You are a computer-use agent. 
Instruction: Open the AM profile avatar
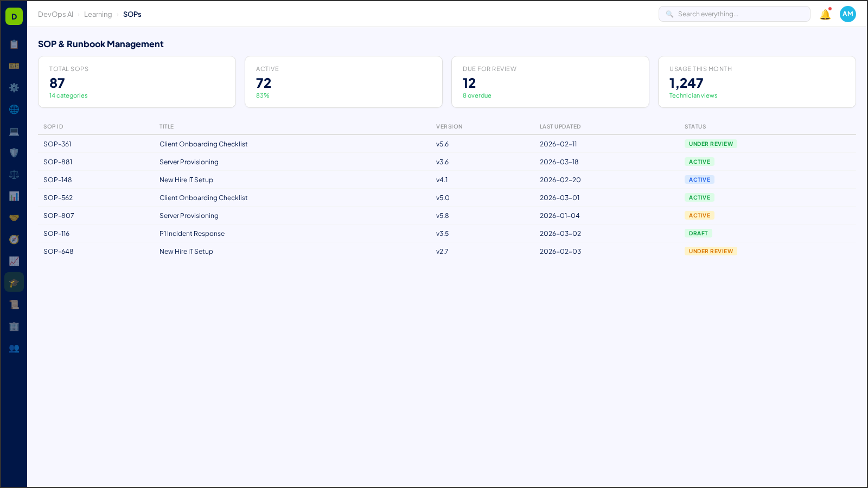pos(847,14)
